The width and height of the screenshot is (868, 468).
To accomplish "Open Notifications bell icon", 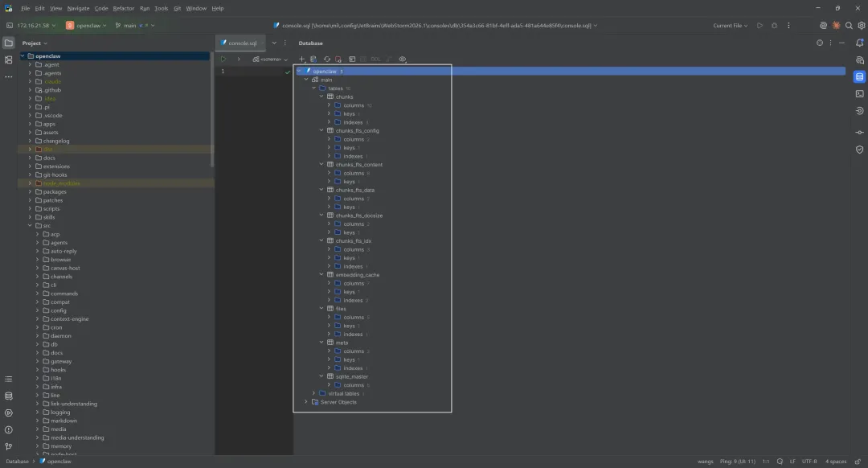I will (859, 43).
